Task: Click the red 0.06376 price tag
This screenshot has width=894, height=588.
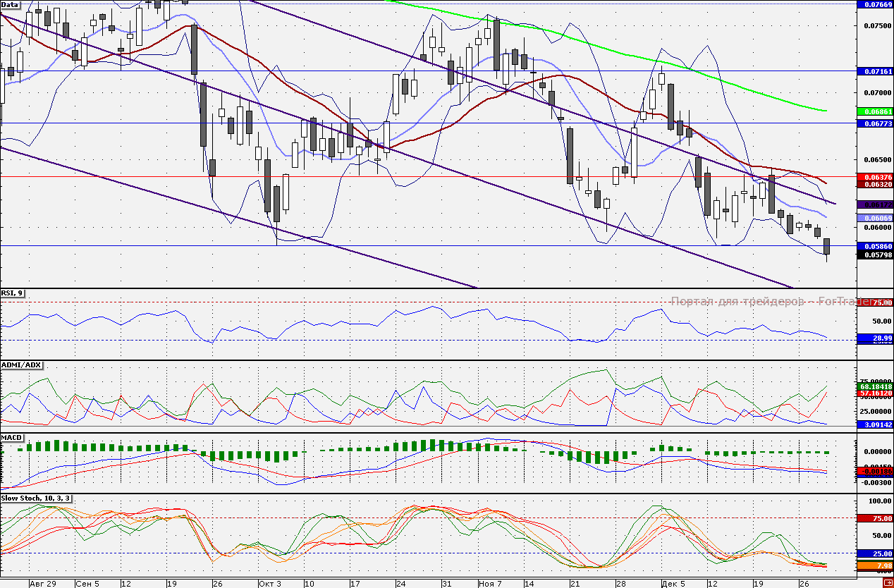Action: tap(874, 176)
